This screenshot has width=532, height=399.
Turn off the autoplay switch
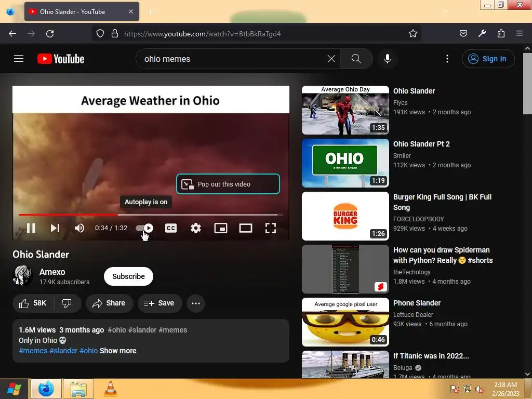(x=144, y=228)
